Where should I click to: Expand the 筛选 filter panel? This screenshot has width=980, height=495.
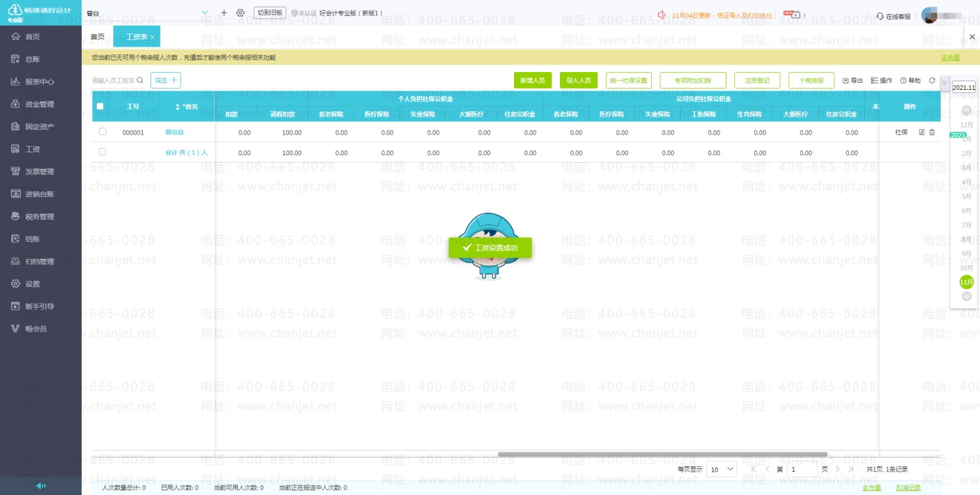click(x=166, y=81)
